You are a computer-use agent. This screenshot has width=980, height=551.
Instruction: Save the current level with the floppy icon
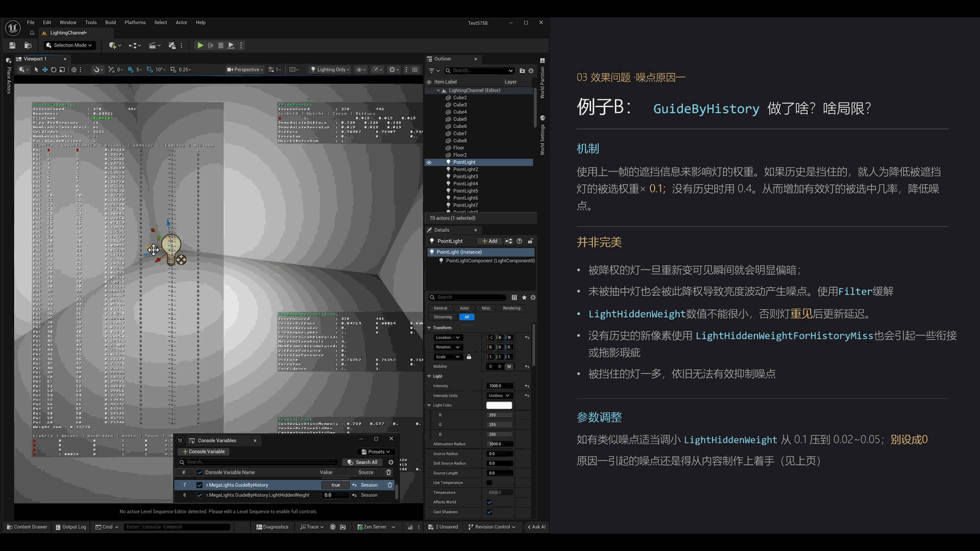click(x=12, y=45)
